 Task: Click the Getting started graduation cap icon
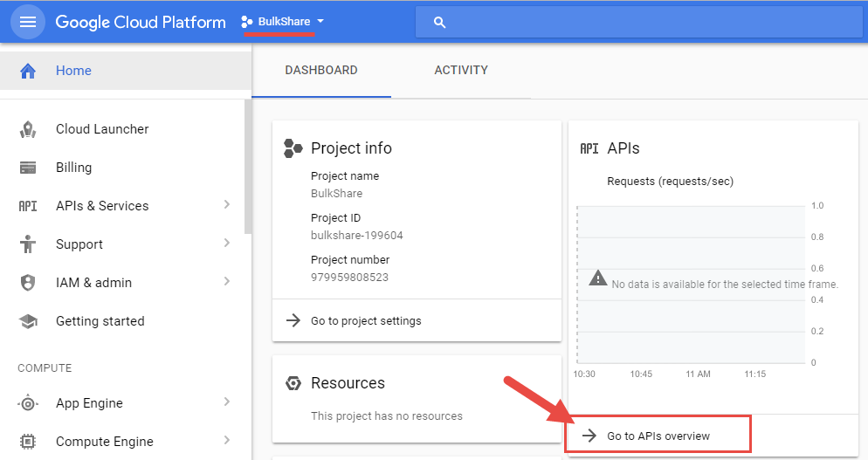coord(28,321)
